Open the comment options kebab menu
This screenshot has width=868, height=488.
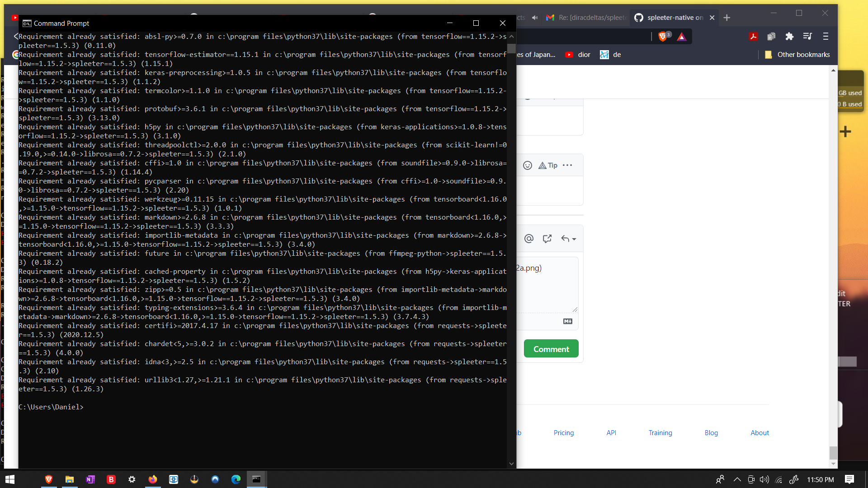pos(567,165)
